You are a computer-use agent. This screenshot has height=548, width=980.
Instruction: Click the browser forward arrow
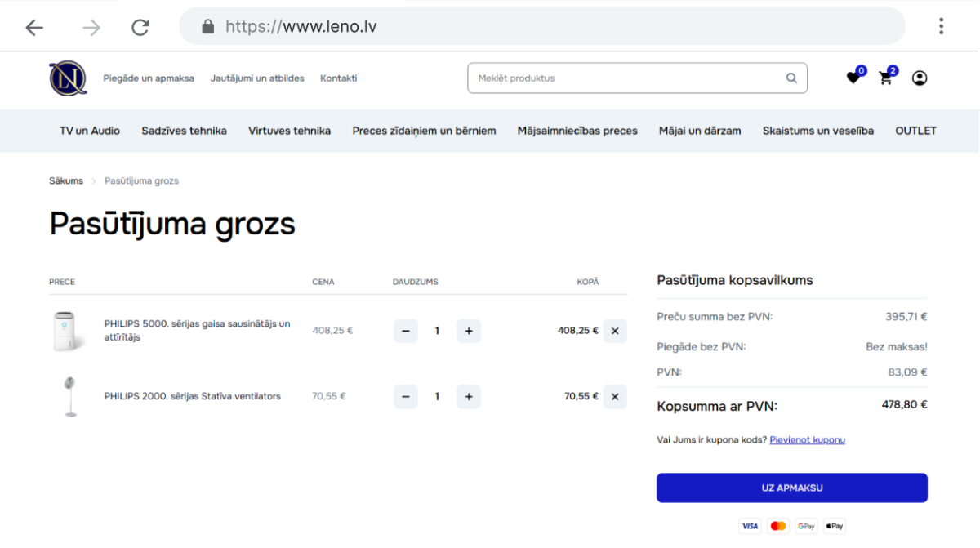[x=91, y=27]
